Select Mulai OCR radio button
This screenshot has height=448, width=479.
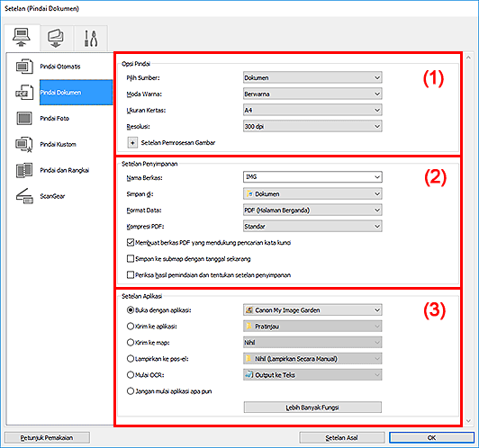(131, 375)
